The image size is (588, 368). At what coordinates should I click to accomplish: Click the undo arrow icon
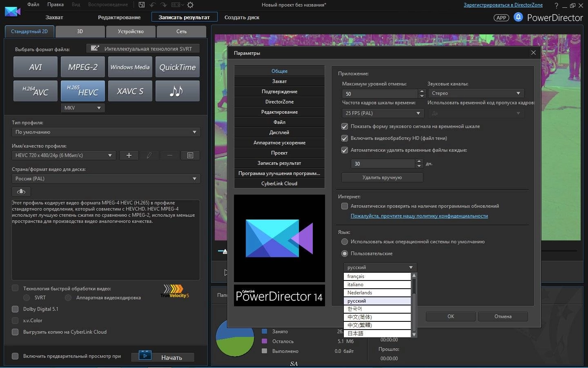pos(153,5)
